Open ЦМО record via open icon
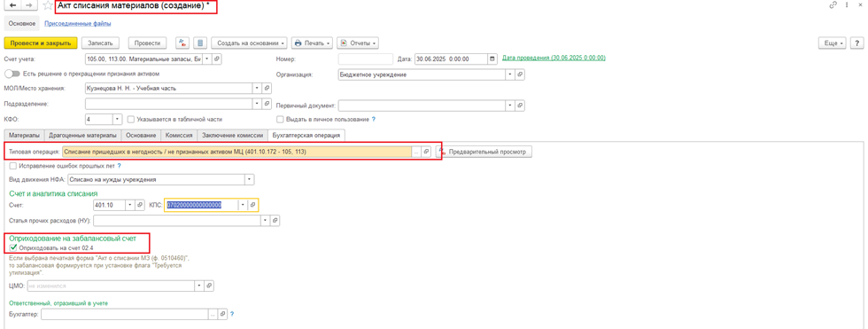 [x=209, y=286]
